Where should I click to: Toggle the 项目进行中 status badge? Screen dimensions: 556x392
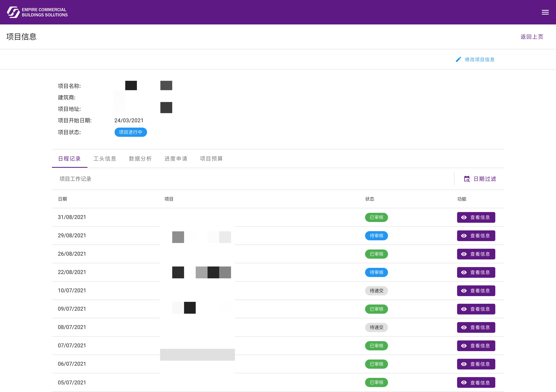point(131,132)
